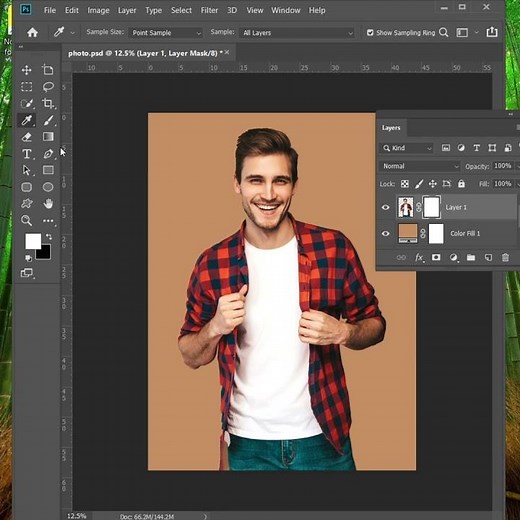Open Sample dropdown showing All Layers
Viewport: 520px width, 520px height.
[x=297, y=33]
